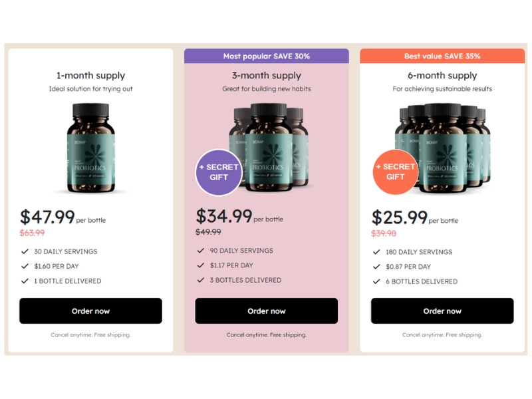
Task: Click checkmark beside 90 Daily Servings
Action: point(201,251)
